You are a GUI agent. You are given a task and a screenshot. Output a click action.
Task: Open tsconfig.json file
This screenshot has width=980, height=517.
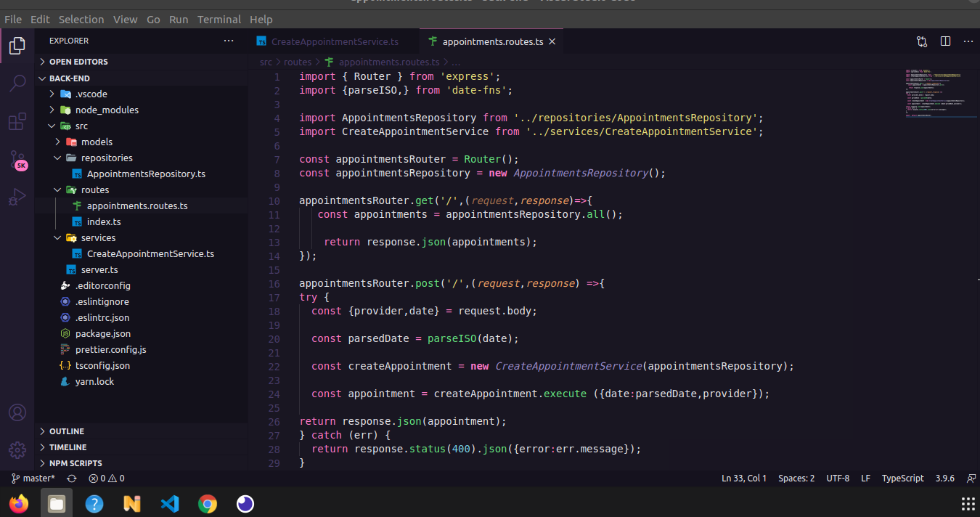(x=141, y=365)
